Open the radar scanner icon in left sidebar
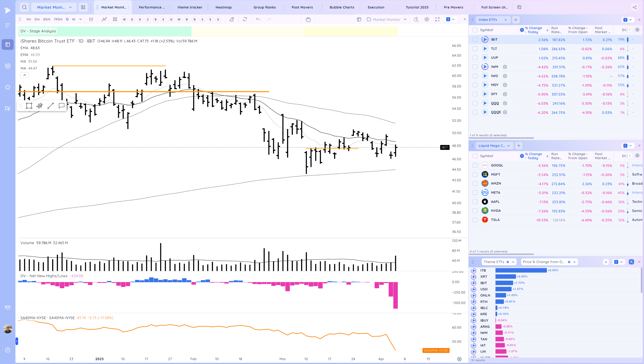 coord(8,66)
